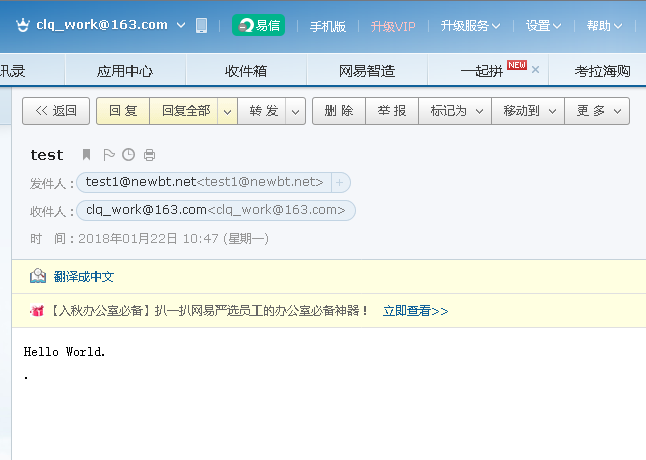
Task: Click recipient clq_work@163.com chip
Action: pos(216,210)
